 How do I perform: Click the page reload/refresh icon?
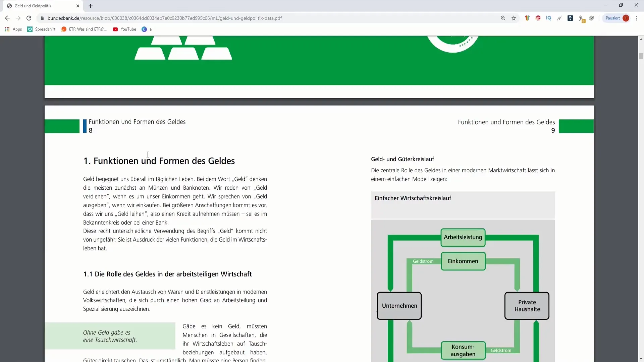click(29, 18)
